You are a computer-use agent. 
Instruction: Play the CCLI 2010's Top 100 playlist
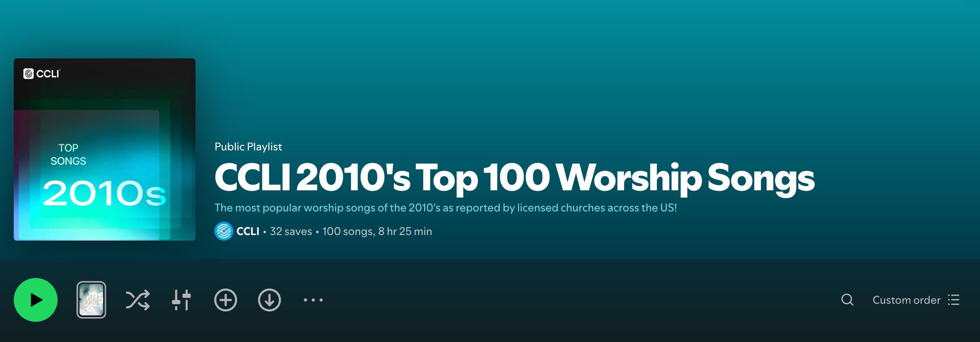36,300
